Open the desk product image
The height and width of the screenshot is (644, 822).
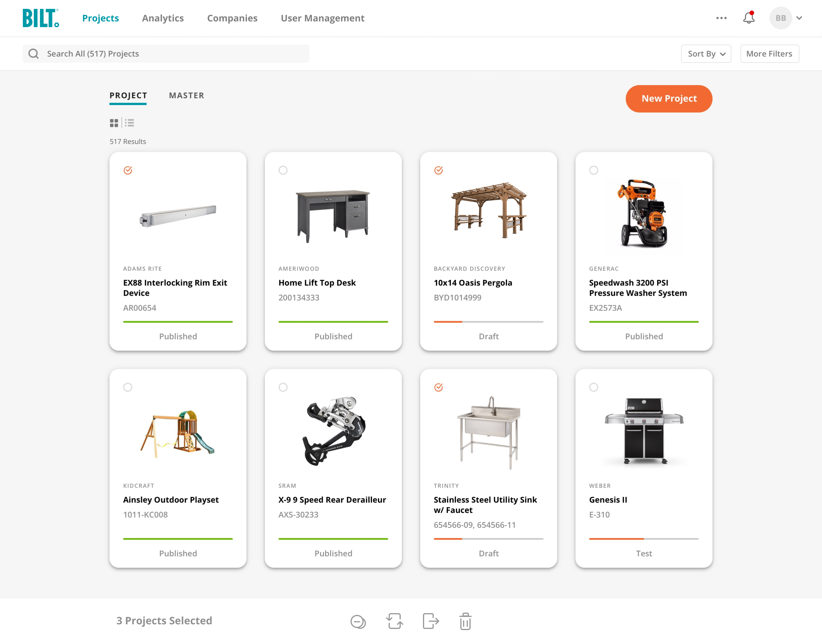pyautogui.click(x=333, y=216)
